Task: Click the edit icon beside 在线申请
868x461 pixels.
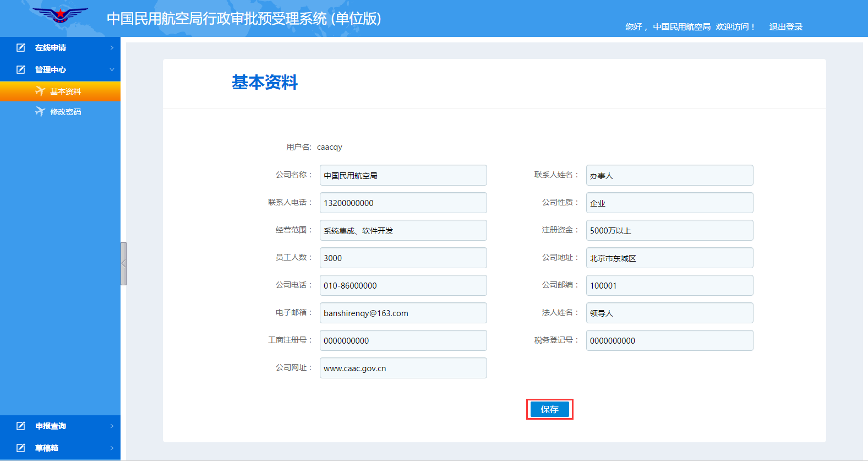Action: tap(21, 48)
